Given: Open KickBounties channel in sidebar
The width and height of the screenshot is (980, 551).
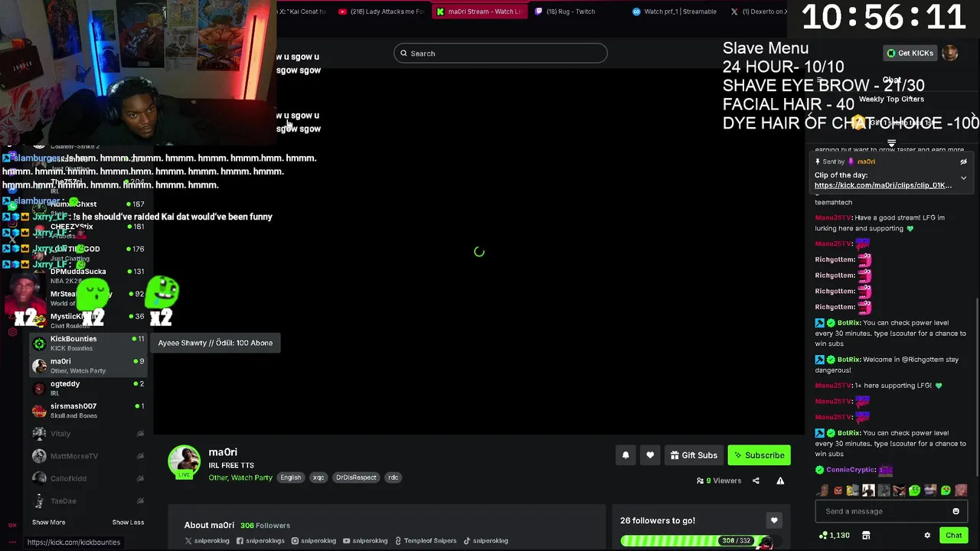Looking at the screenshot, I should pos(88,343).
